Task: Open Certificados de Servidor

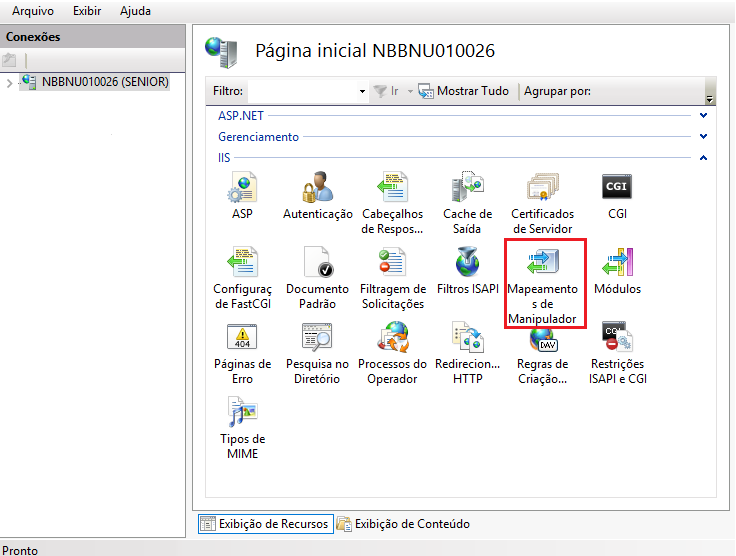Action: coord(543,203)
